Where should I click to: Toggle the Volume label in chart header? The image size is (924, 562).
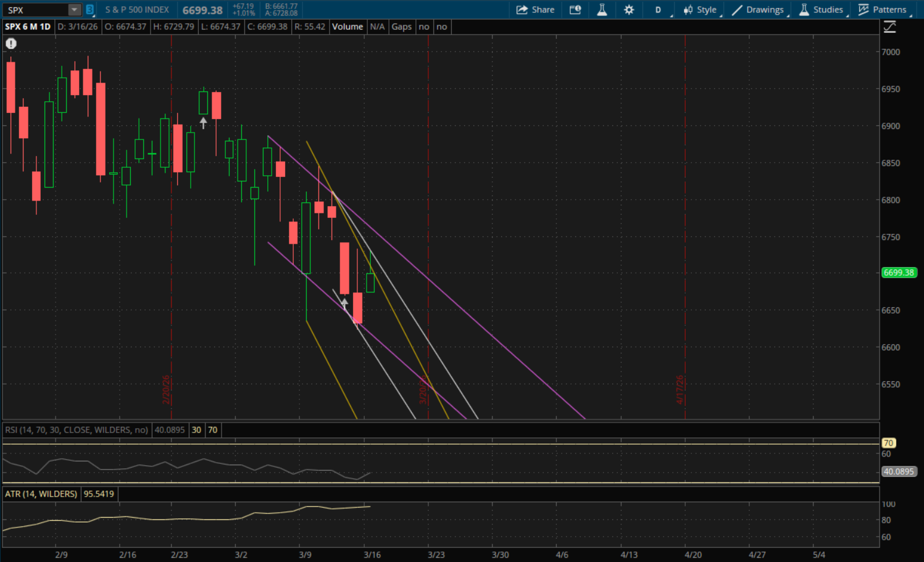348,27
